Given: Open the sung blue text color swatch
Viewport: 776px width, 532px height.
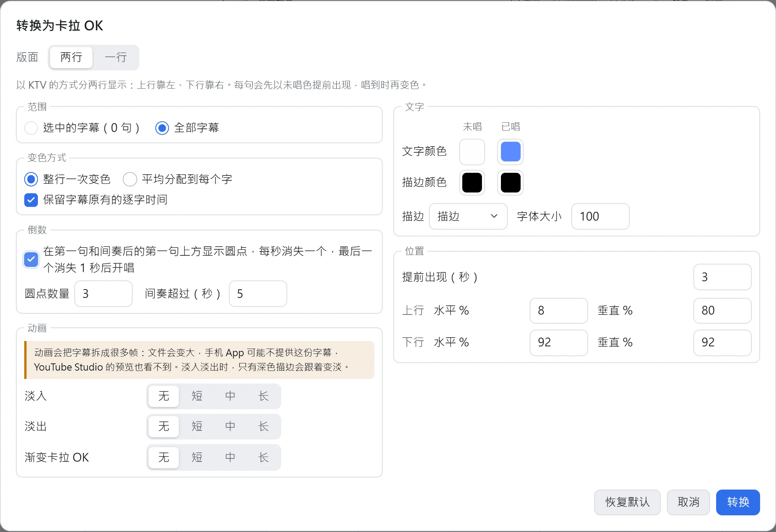Looking at the screenshot, I should click(x=510, y=152).
